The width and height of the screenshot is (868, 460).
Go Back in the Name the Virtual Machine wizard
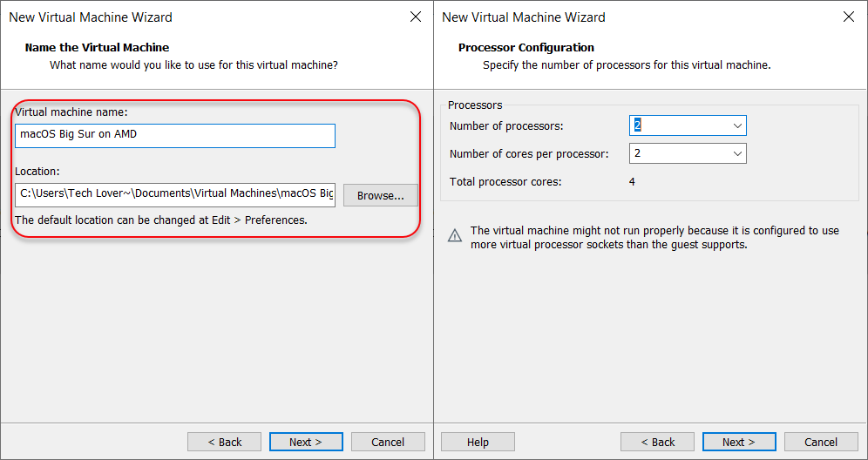pyautogui.click(x=224, y=442)
